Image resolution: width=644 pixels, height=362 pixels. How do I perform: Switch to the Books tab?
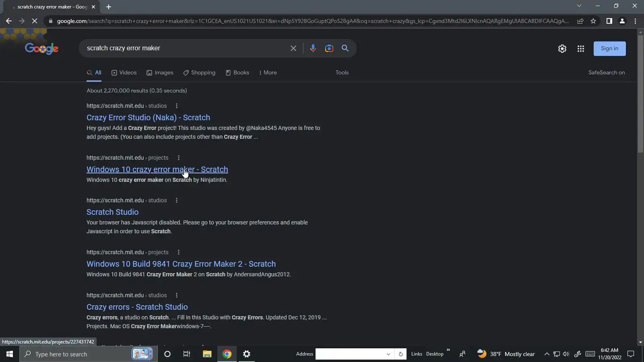237,73
